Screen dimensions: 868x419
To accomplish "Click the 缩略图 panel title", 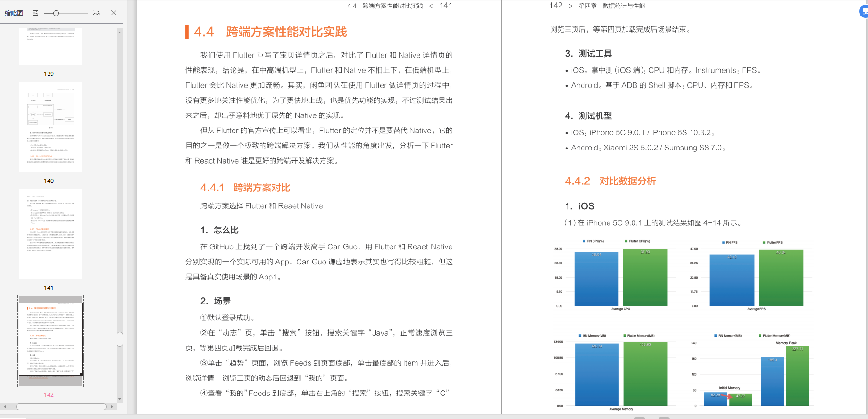I will pyautogui.click(x=14, y=13).
